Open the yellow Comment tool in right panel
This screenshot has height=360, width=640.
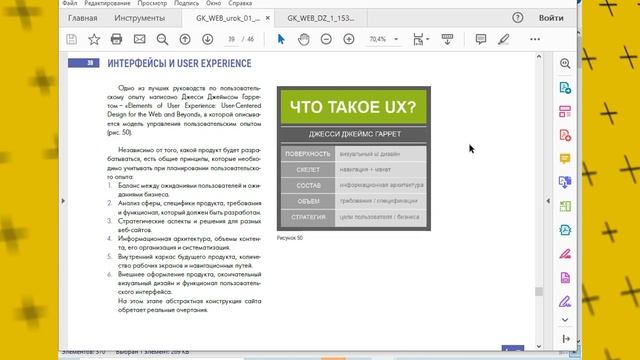[x=565, y=158]
